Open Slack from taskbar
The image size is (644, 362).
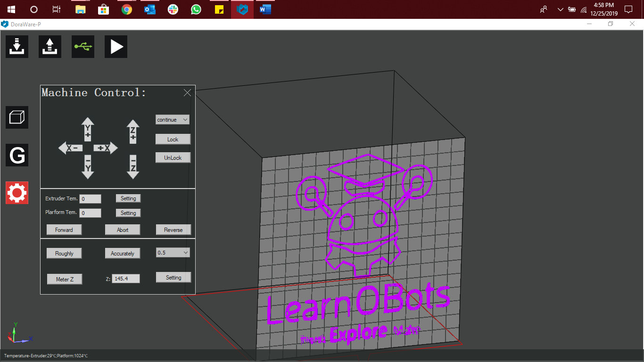[x=173, y=9]
